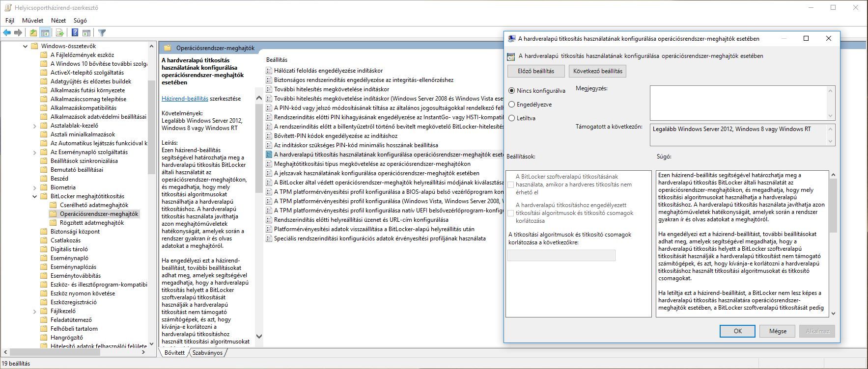Click the icon of 'Platformérvényesítési adatok visszaállítása' setting
The height and width of the screenshot is (369, 868).
tap(269, 229)
